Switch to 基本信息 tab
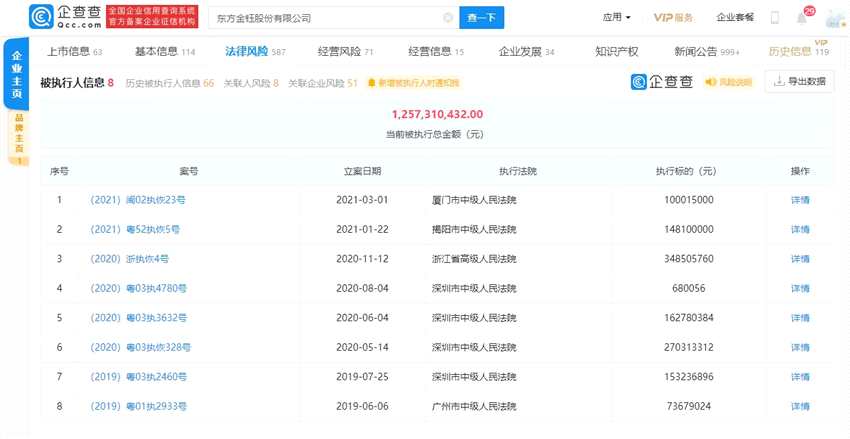The height and width of the screenshot is (439, 850). (x=165, y=51)
